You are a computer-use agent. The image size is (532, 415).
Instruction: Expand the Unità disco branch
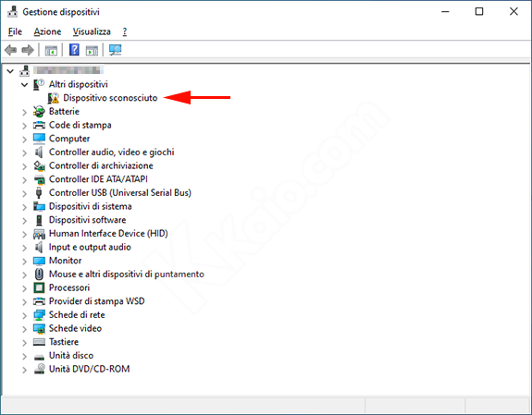pos(24,356)
